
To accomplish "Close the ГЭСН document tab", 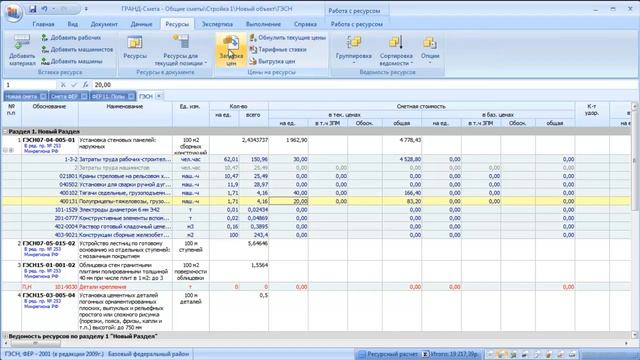I will click(159, 96).
